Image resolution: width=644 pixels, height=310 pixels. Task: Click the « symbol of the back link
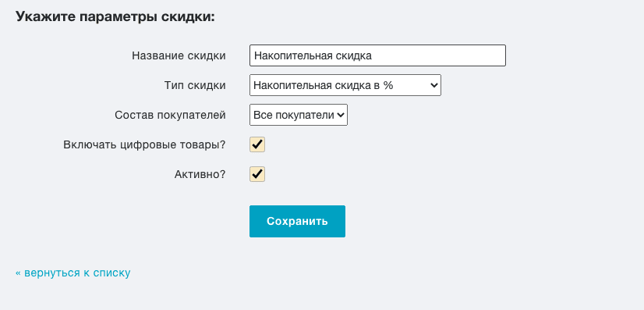pyautogui.click(x=18, y=273)
